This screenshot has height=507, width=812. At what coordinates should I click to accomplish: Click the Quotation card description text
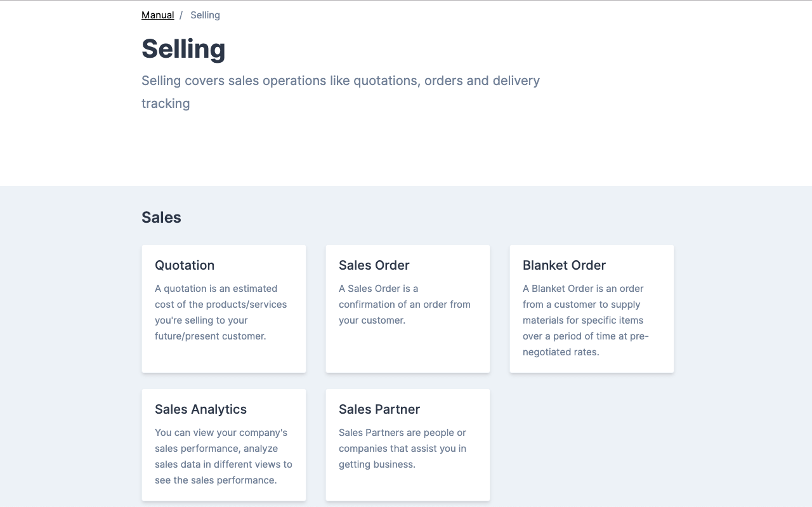point(221,312)
